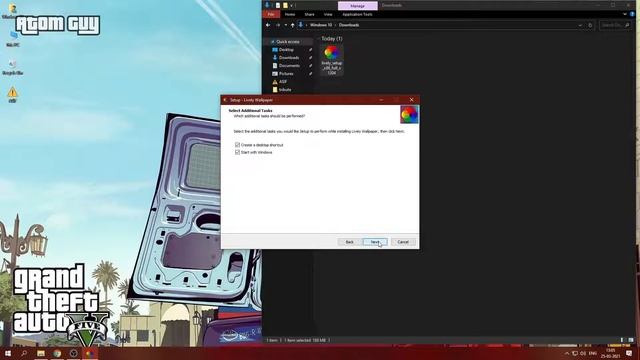This screenshot has height=360, width=640.
Task: Open Pictures in the navigation pane
Action: click(286, 74)
